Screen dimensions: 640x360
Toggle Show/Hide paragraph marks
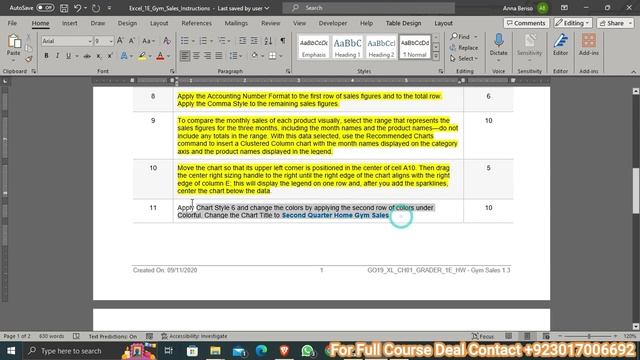282,41
